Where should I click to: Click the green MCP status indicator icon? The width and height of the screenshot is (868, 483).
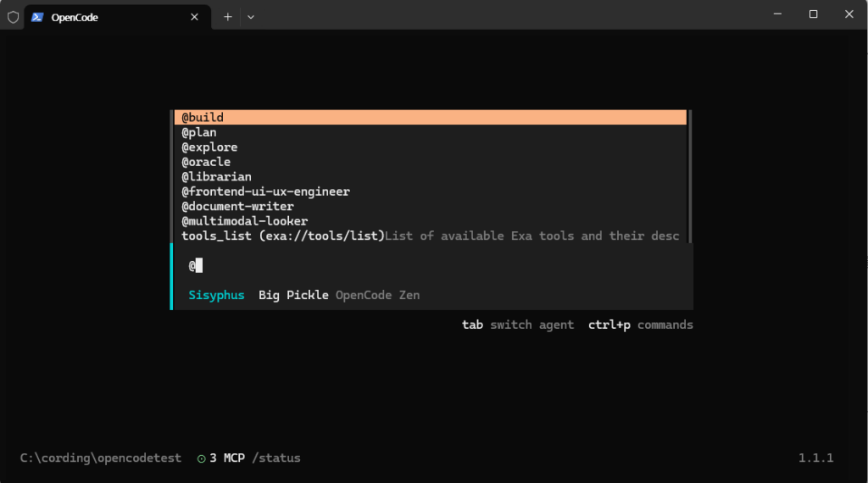point(201,458)
